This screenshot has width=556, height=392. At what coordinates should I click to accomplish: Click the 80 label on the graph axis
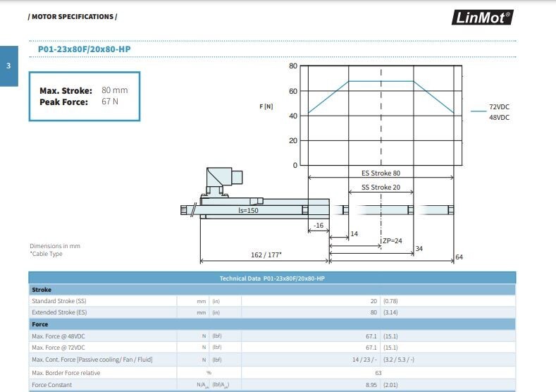[x=293, y=66]
